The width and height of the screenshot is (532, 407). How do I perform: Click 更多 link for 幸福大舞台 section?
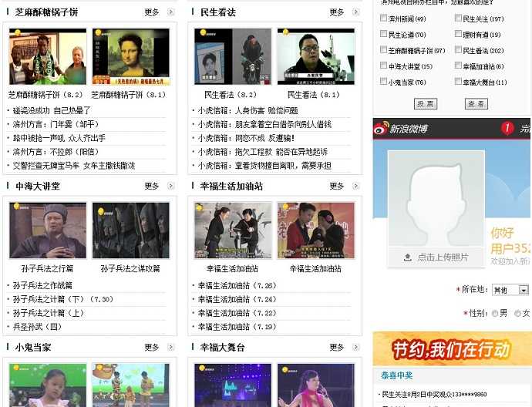(x=337, y=347)
